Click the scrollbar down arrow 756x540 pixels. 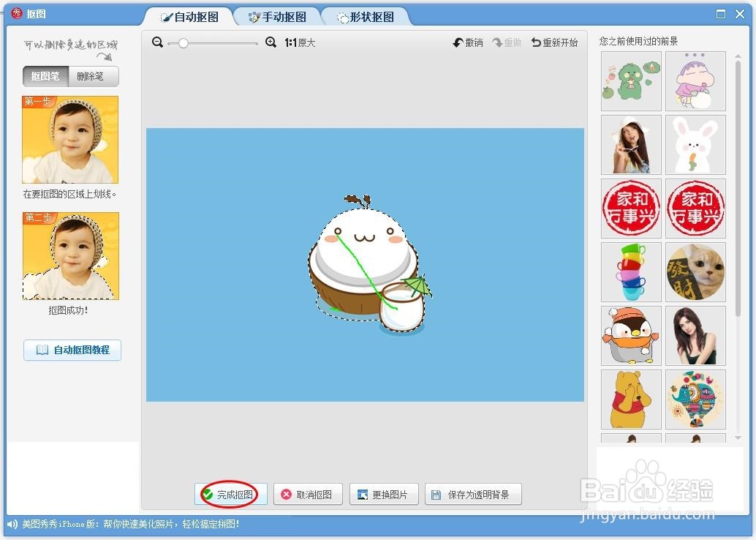(x=738, y=438)
